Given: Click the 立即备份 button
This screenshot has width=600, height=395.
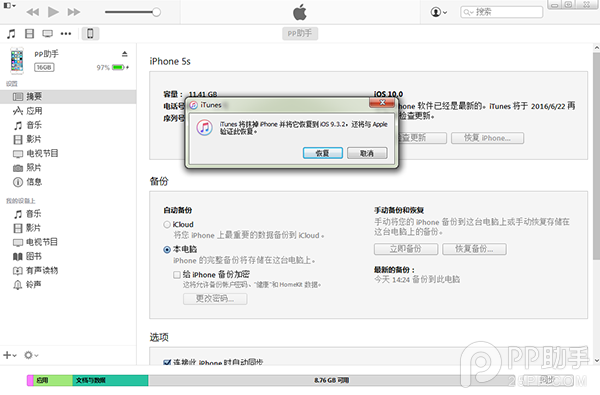Looking at the screenshot, I should tap(406, 249).
